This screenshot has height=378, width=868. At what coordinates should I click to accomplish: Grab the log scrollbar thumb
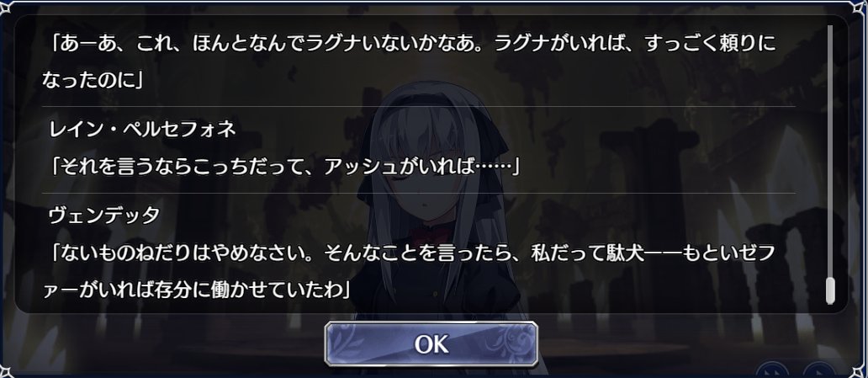coord(830,291)
